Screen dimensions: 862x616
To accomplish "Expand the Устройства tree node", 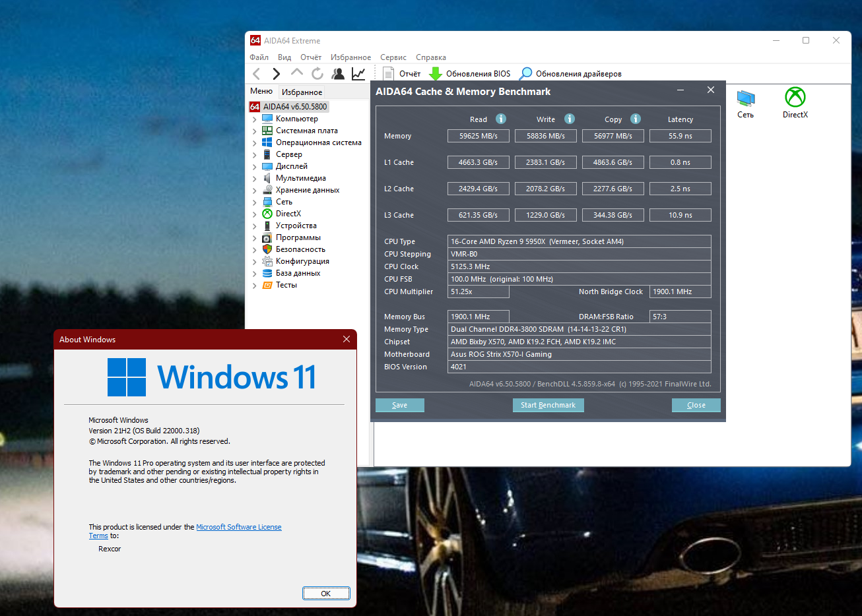I will [x=255, y=226].
